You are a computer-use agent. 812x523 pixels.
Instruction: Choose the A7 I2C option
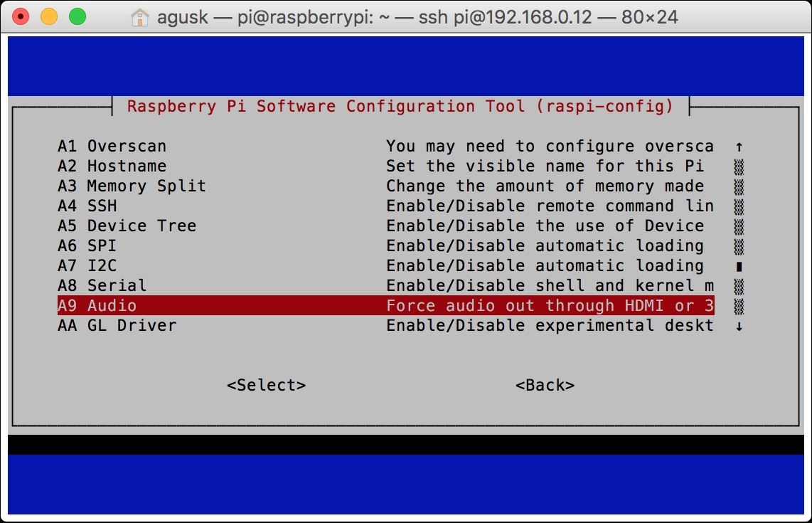point(386,265)
